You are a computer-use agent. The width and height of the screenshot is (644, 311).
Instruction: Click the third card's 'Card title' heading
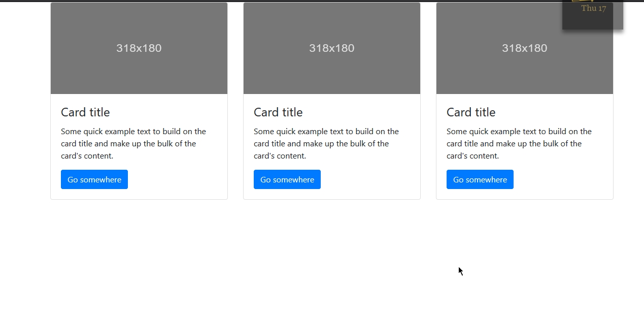[471, 112]
